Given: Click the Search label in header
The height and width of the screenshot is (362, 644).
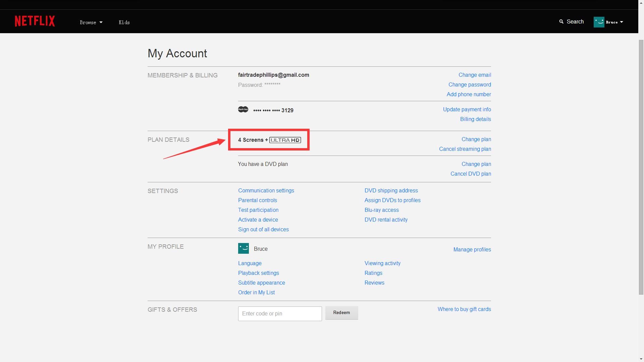Looking at the screenshot, I should tap(575, 21).
